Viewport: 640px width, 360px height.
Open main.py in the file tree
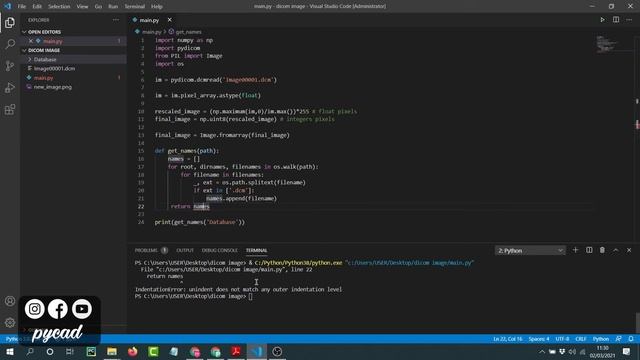pyautogui.click(x=44, y=78)
